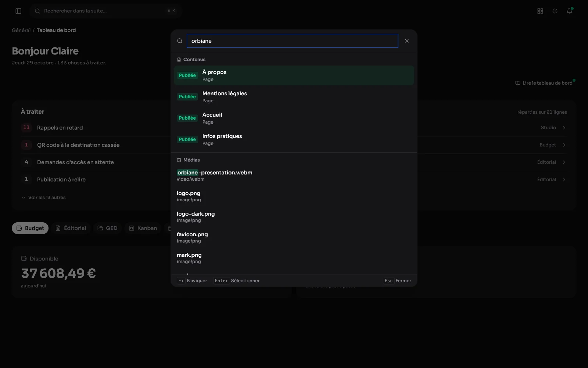Open orbiane-presentation.webm media result

click(x=294, y=176)
